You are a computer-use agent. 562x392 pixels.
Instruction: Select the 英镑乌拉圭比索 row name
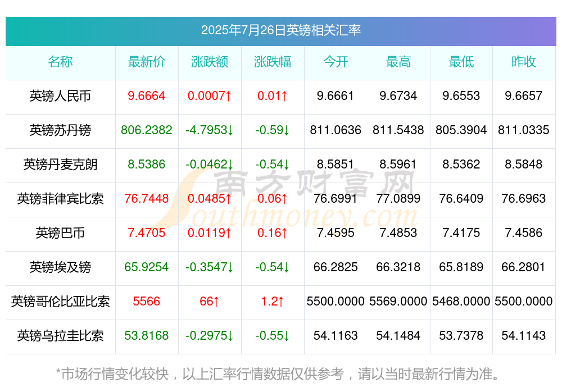(x=60, y=336)
